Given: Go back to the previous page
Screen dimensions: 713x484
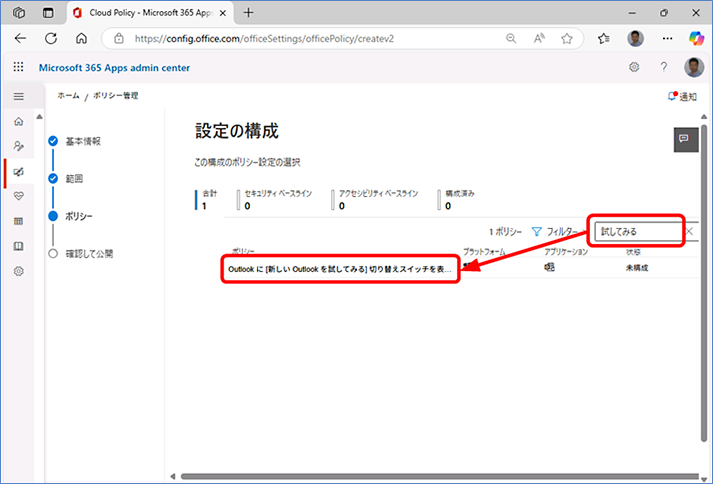Looking at the screenshot, I should coord(20,39).
